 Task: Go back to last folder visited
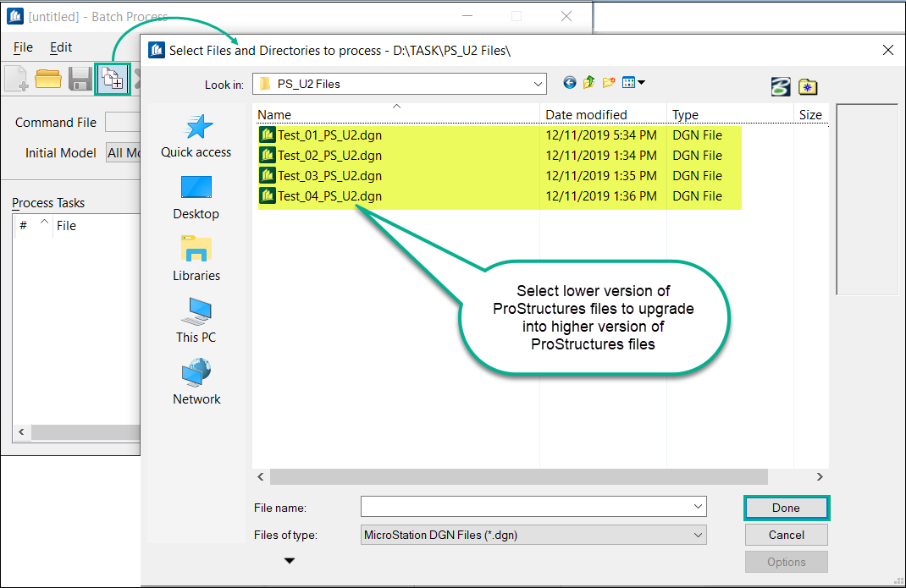[x=569, y=83]
